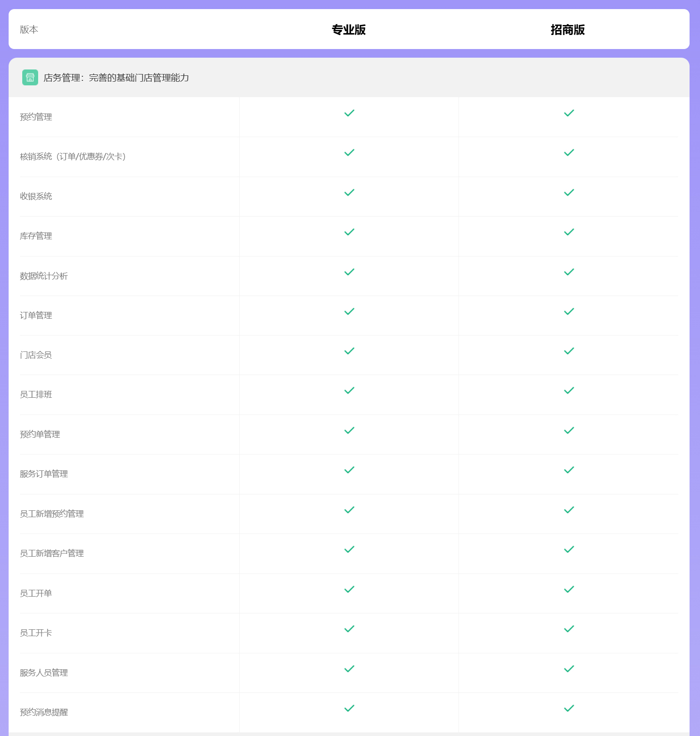Click the 订单管理 feature label

coord(36,316)
